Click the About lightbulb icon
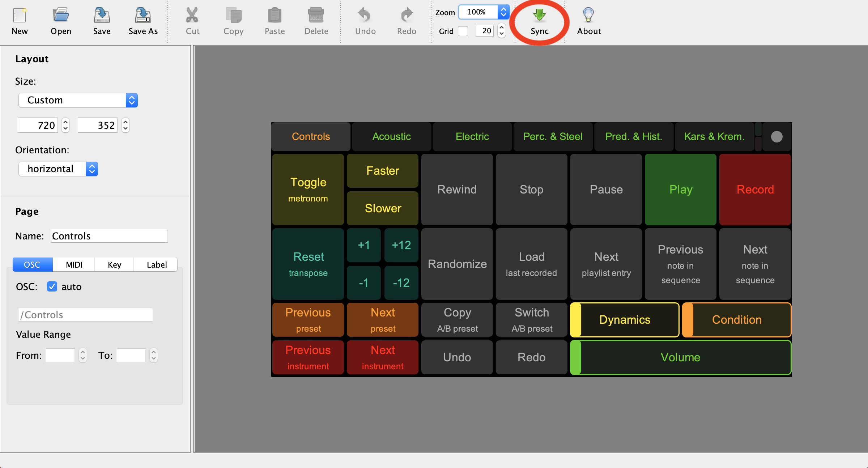The height and width of the screenshot is (468, 868). click(x=588, y=16)
